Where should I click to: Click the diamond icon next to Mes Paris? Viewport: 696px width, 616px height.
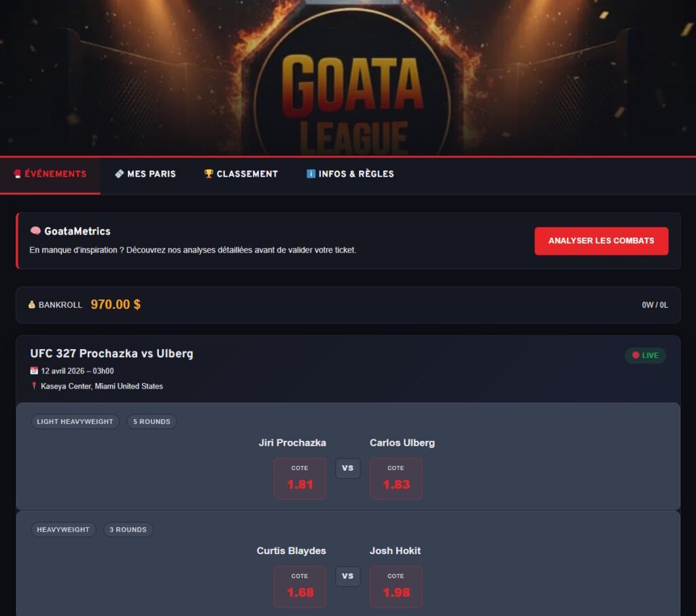120,174
